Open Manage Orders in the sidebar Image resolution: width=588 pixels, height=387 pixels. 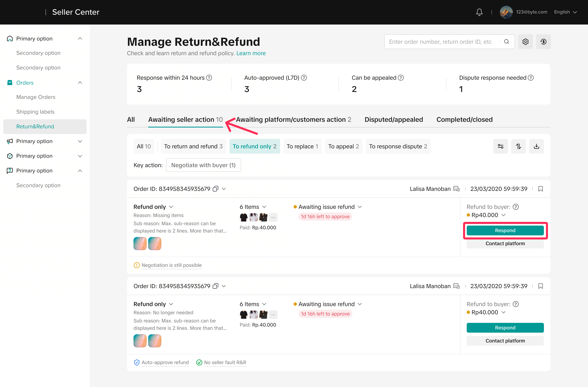click(36, 97)
